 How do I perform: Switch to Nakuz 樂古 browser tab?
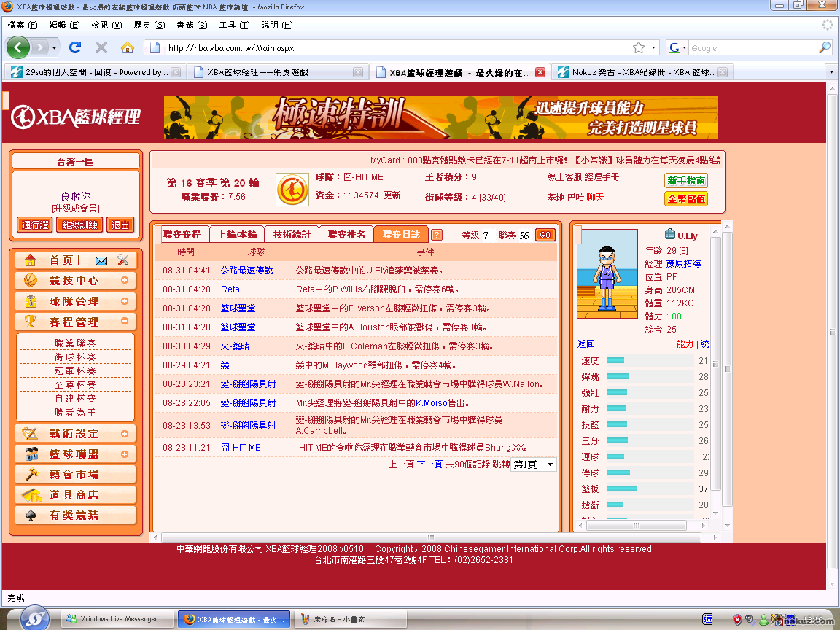[x=642, y=71]
